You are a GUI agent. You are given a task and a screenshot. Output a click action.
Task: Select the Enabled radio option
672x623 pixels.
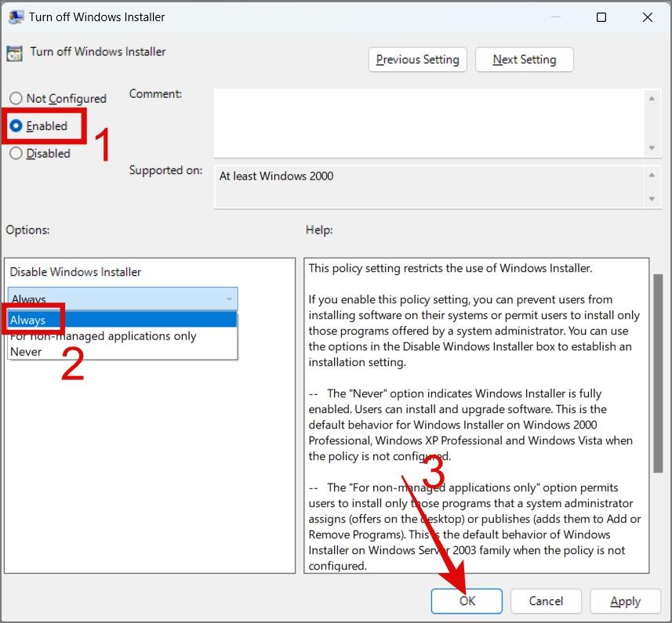(x=38, y=126)
